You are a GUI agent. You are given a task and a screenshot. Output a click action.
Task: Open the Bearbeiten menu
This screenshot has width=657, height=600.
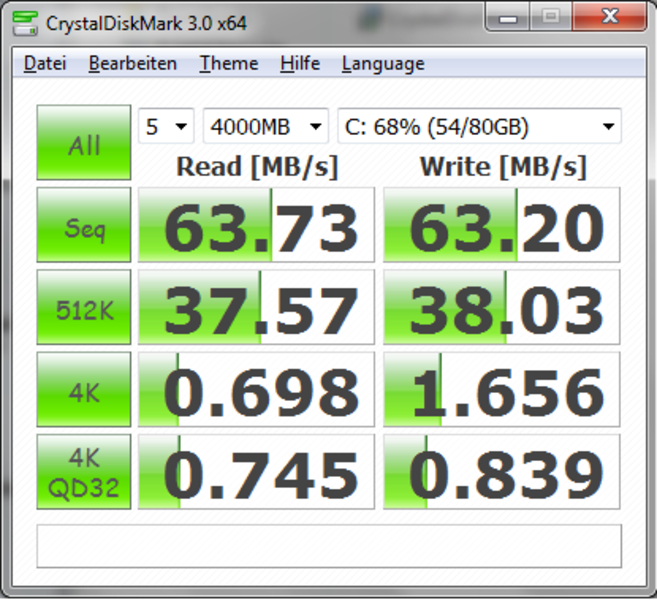[x=133, y=64]
